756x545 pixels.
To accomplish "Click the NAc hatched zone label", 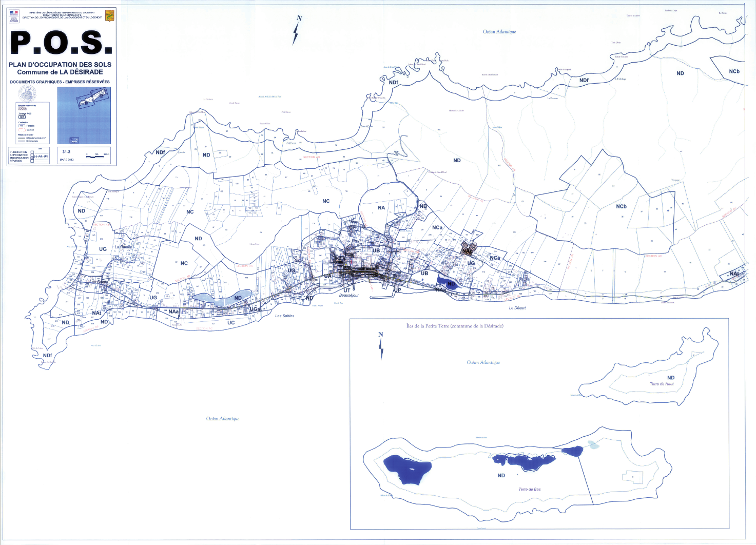I will click(x=467, y=251).
